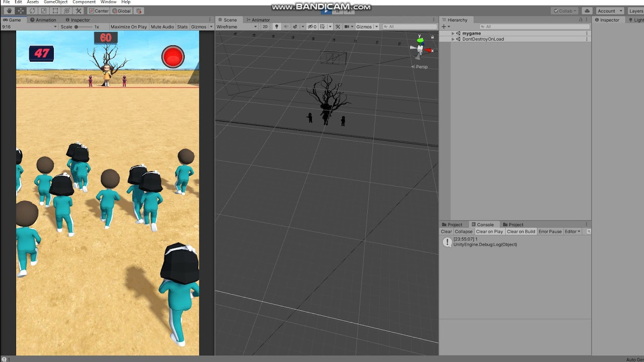Toggle Collapse in the Console
The image size is (644, 362).
click(x=463, y=232)
